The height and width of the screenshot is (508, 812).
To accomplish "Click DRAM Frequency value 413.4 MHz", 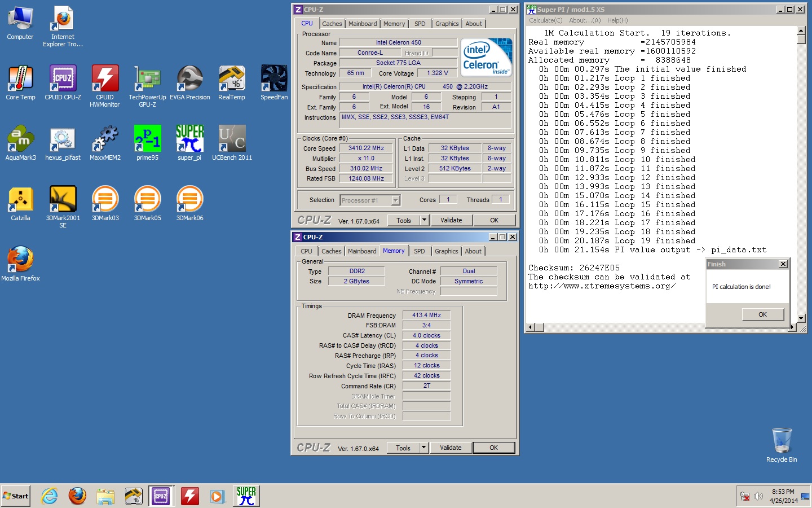I will (426, 315).
